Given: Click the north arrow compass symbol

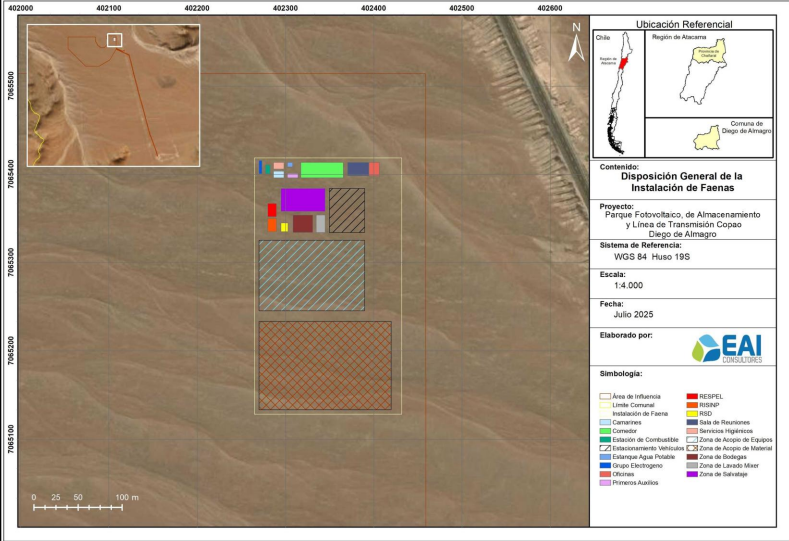Looking at the screenshot, I should pos(576,43).
